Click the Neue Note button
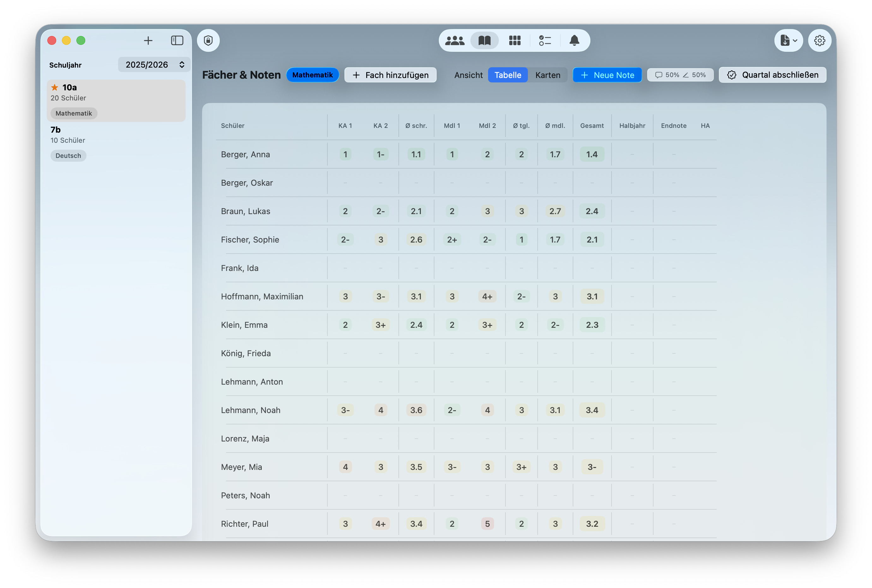The image size is (872, 588). tap(607, 75)
